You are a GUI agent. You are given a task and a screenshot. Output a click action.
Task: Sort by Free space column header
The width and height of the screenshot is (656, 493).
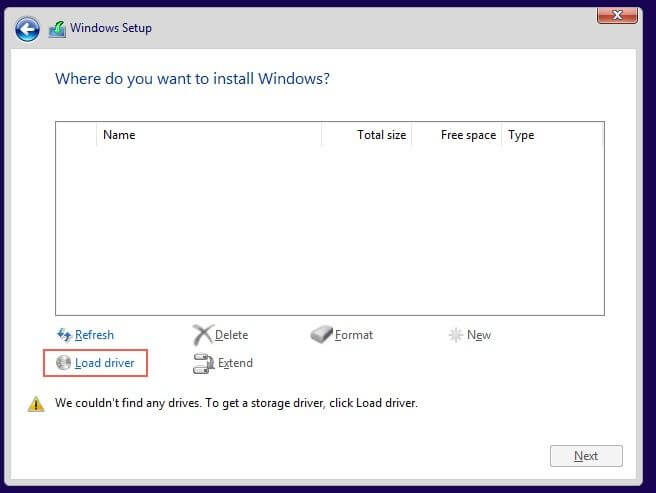point(468,135)
